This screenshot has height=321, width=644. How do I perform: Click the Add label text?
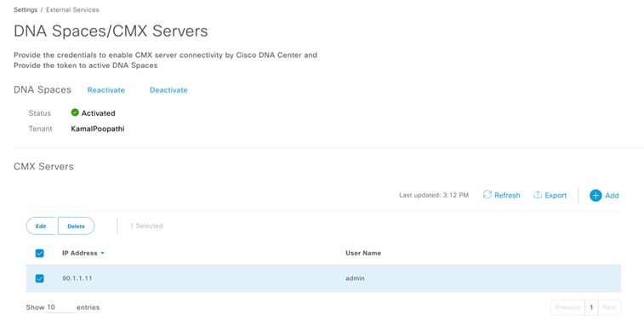[x=612, y=195]
